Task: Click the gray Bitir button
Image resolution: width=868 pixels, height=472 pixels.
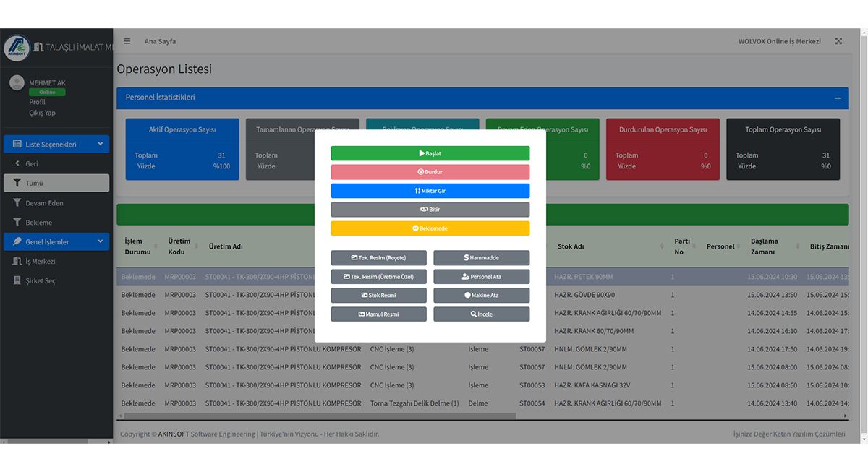Action: [430, 210]
